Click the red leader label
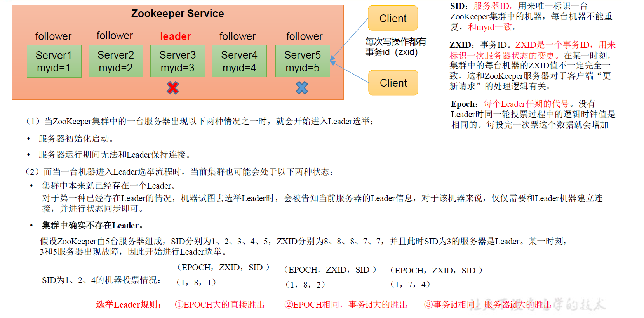Image resolution: width=644 pixels, height=318 pixels. 176,36
